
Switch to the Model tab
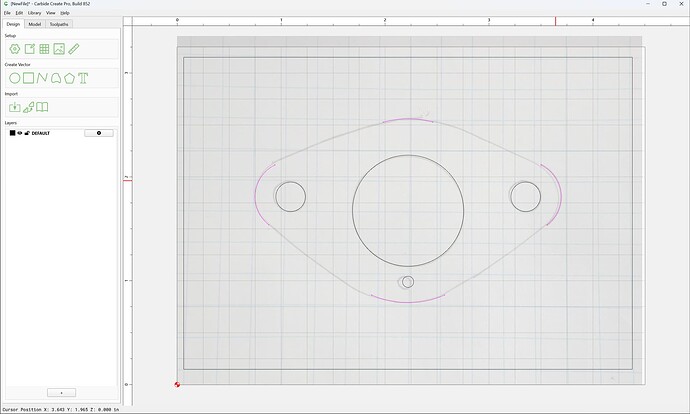[35, 24]
